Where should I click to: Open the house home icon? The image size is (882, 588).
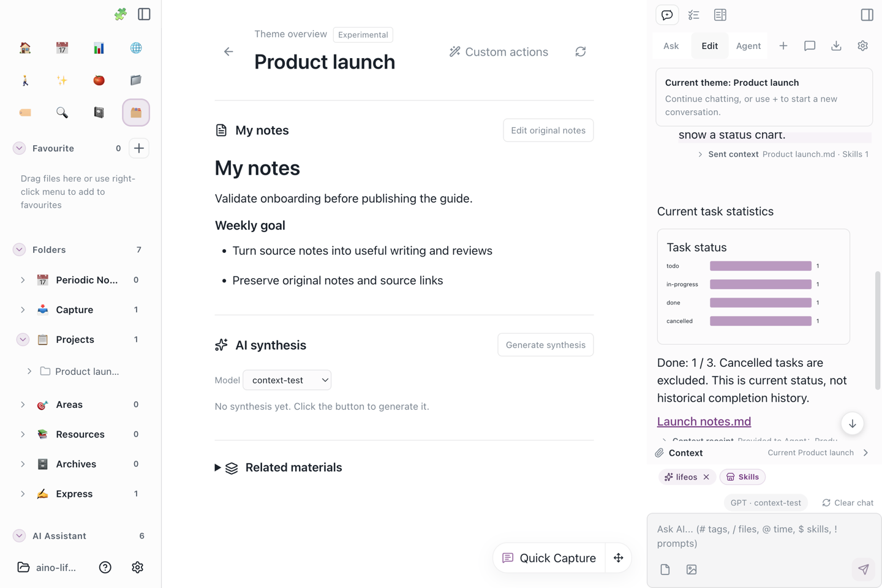25,48
